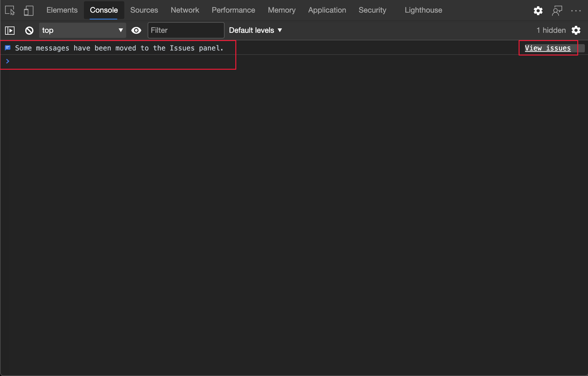
Task: Click the View issues link
Action: (x=548, y=48)
